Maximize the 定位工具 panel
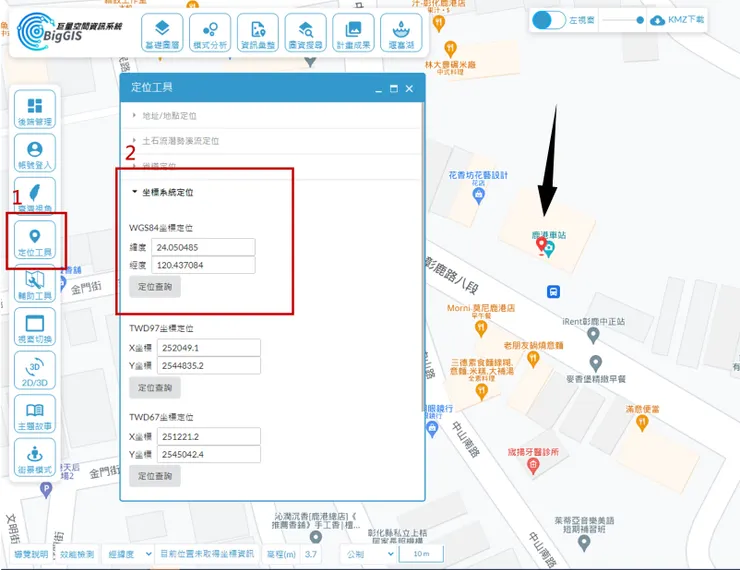740x570 pixels. pos(394,89)
